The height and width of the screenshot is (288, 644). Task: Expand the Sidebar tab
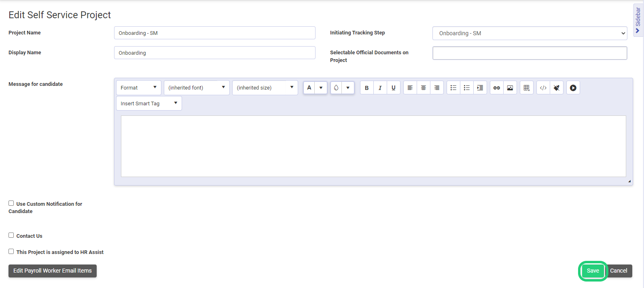638,19
